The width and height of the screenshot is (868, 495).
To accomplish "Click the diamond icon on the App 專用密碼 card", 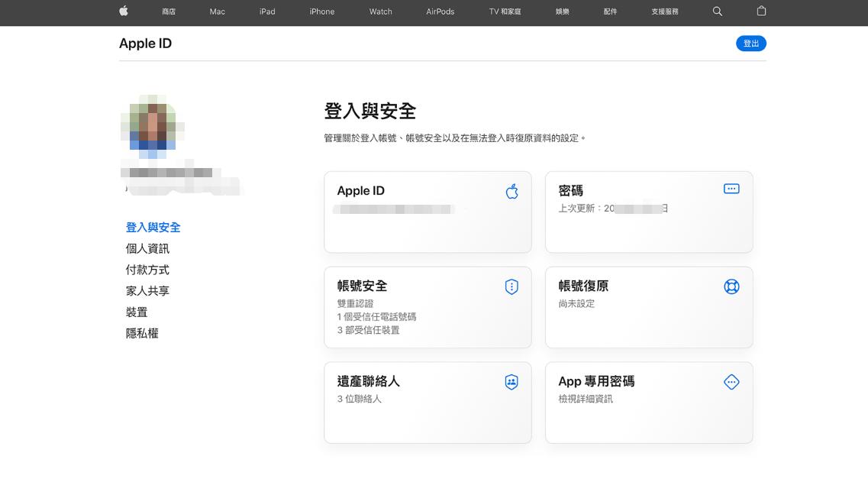I will pyautogui.click(x=731, y=382).
